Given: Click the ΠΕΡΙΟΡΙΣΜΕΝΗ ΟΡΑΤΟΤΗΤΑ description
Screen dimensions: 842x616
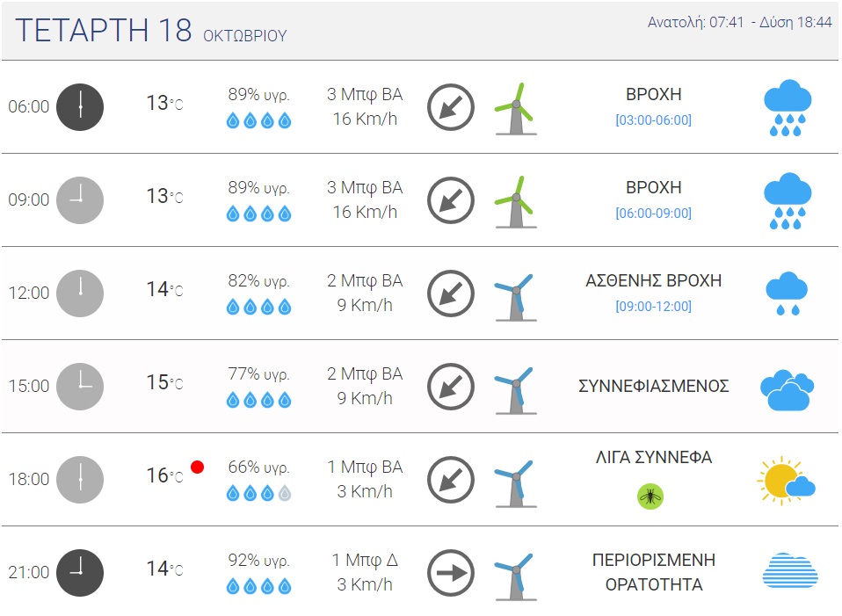Looking at the screenshot, I should point(654,572).
